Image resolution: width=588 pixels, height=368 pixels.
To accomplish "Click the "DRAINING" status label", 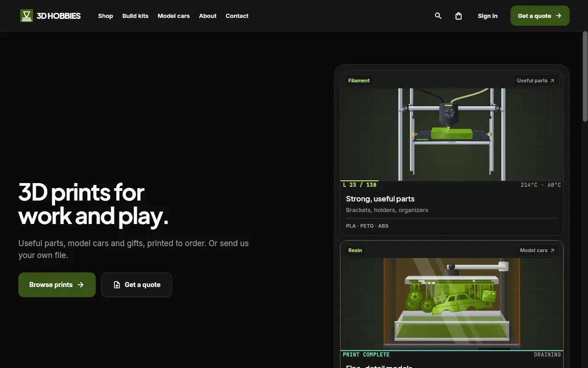I will pyautogui.click(x=547, y=355).
